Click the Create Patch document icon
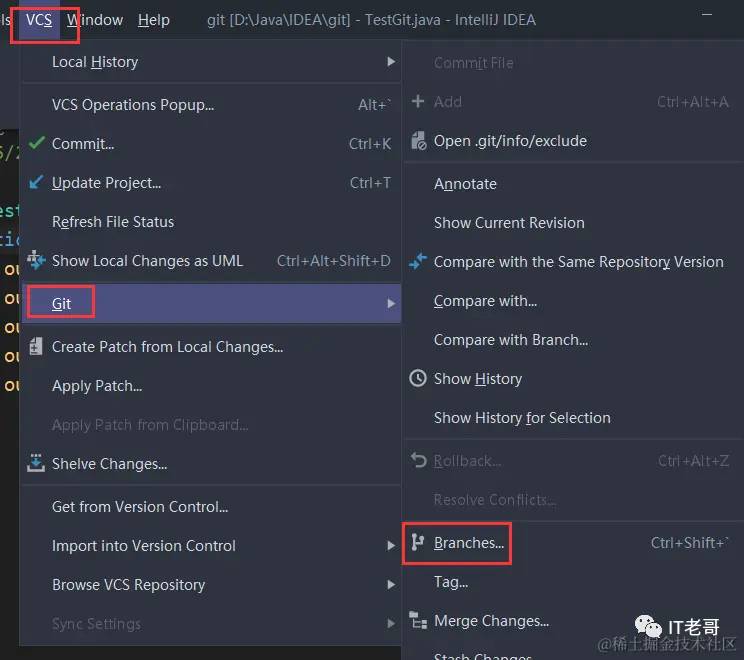 [36, 346]
